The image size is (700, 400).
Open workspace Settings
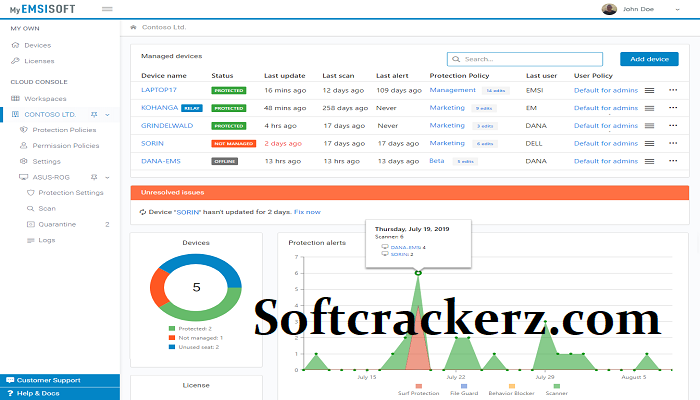pyautogui.click(x=46, y=161)
